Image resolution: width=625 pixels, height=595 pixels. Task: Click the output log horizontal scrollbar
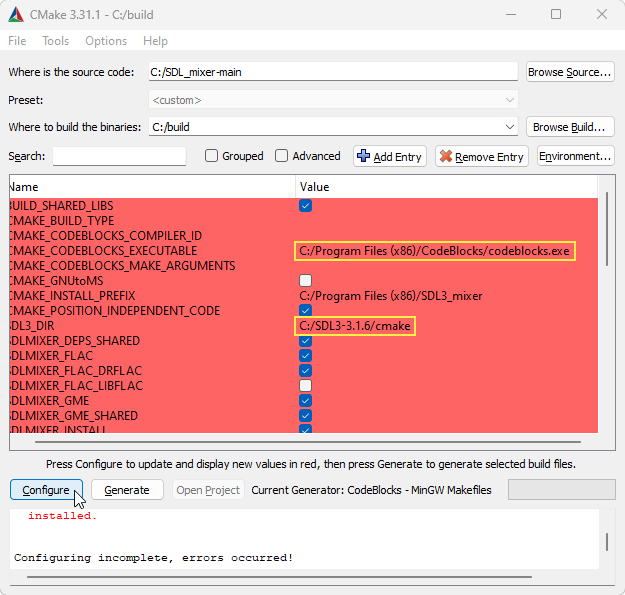279,577
